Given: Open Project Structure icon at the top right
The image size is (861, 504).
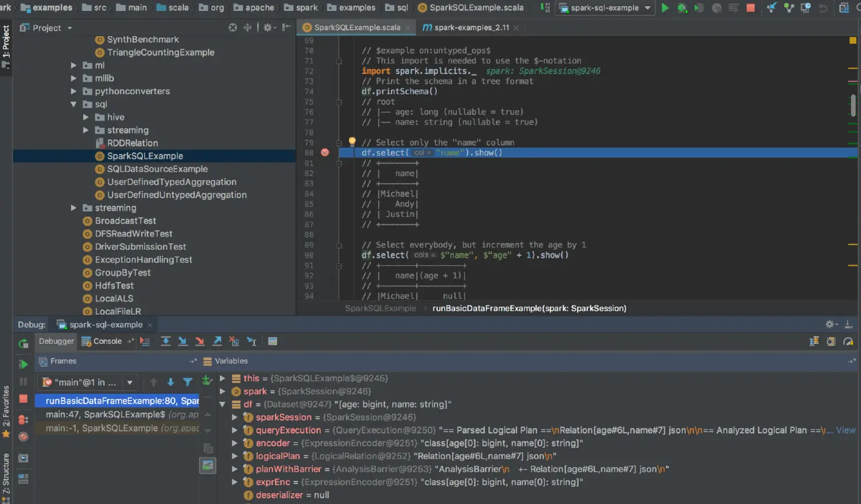Looking at the screenshot, I should 844,8.
